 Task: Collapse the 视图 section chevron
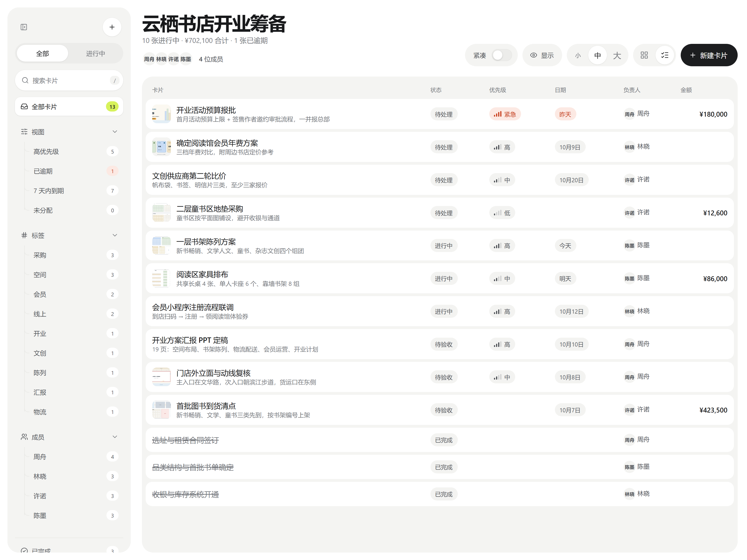click(x=115, y=132)
